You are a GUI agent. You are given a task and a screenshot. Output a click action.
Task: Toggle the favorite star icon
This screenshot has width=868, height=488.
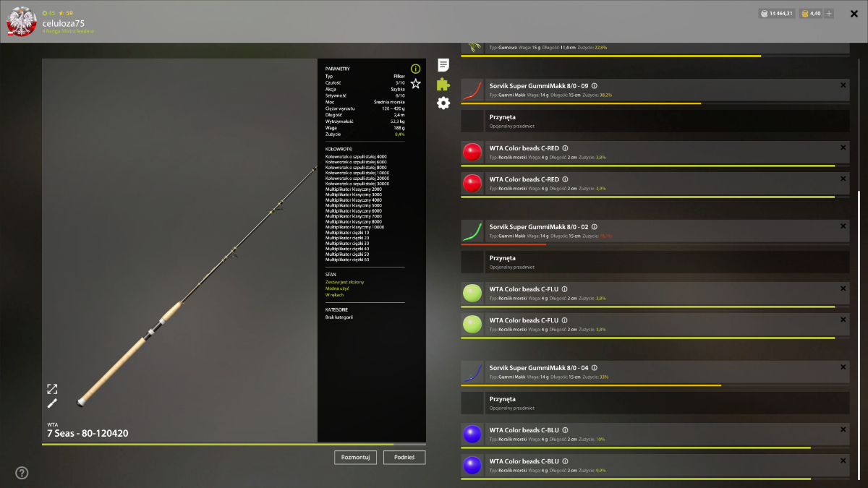tap(415, 84)
